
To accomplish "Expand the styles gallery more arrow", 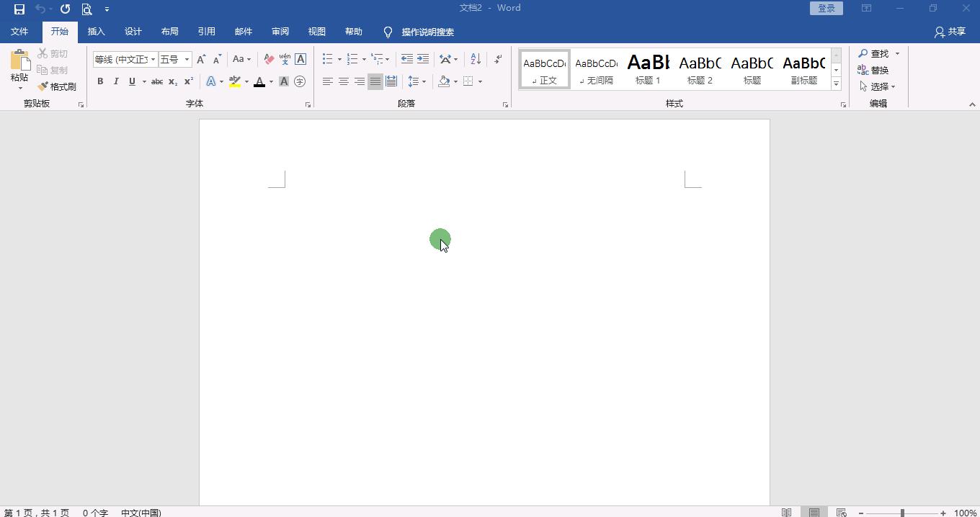I will 836,84.
